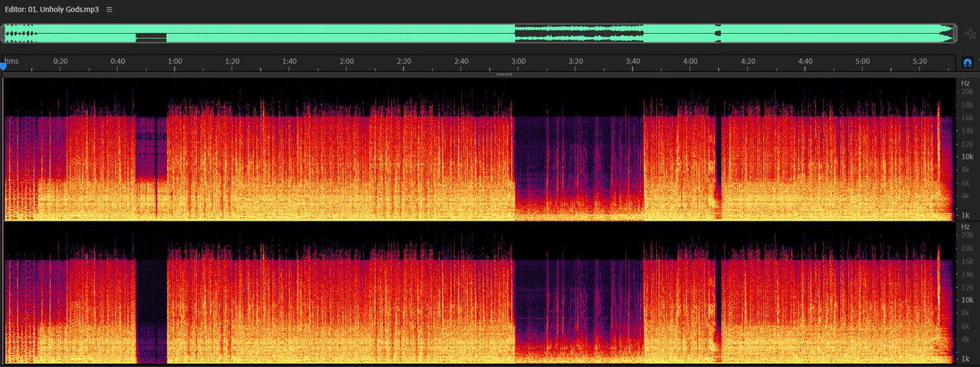Click the right edge handle of the navigator
Image resolution: width=980 pixels, height=367 pixels.
click(957, 34)
